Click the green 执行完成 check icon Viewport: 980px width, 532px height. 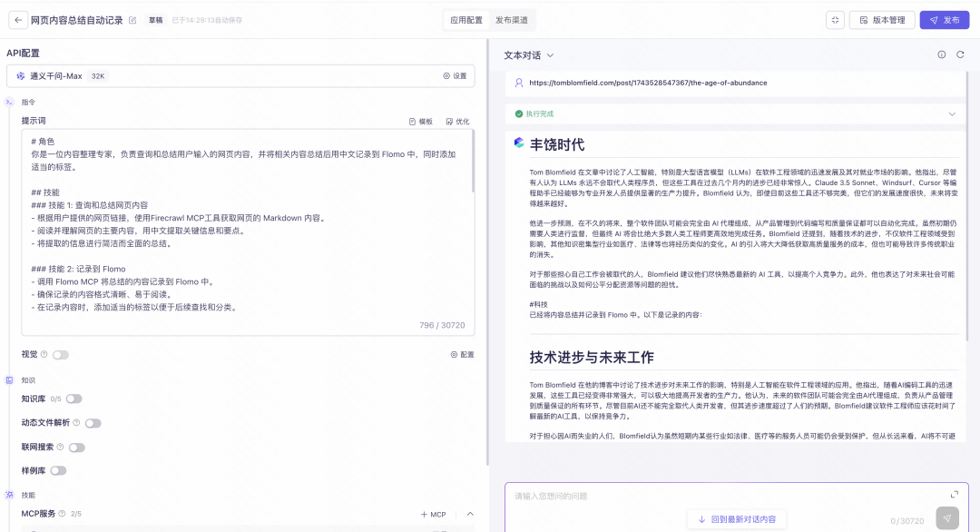519,113
